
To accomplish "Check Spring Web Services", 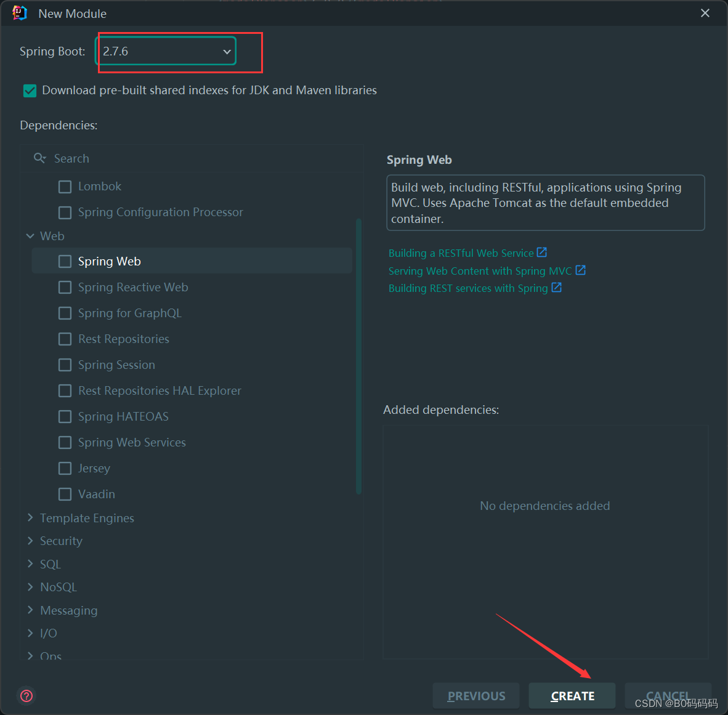I will point(65,442).
